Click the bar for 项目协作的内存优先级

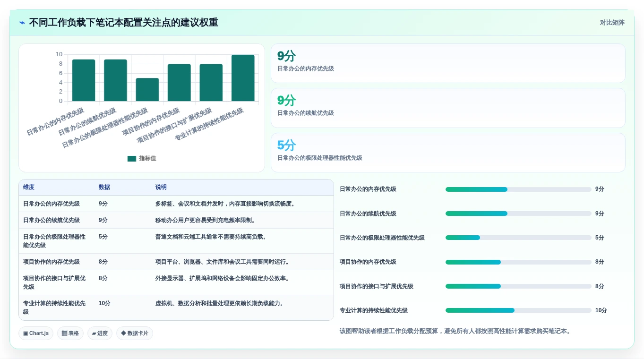coord(179,83)
